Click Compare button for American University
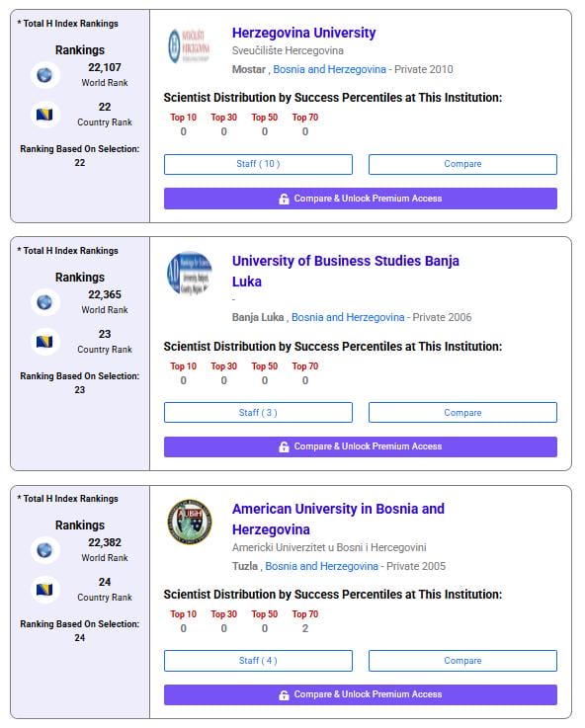This screenshot has width=585, height=728. tap(462, 661)
